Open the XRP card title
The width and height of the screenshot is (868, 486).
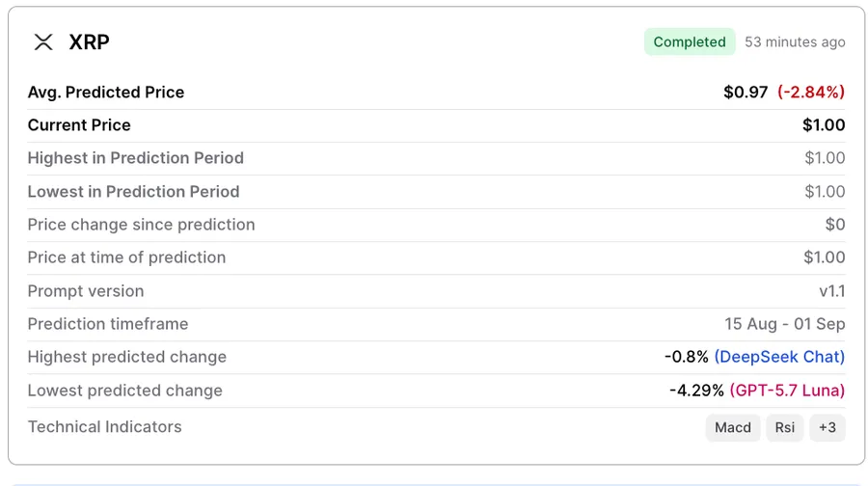[x=89, y=42]
